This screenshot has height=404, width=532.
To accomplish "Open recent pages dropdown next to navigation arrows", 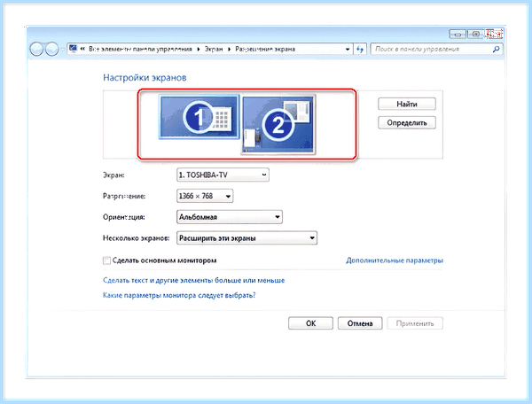I will tap(62, 50).
